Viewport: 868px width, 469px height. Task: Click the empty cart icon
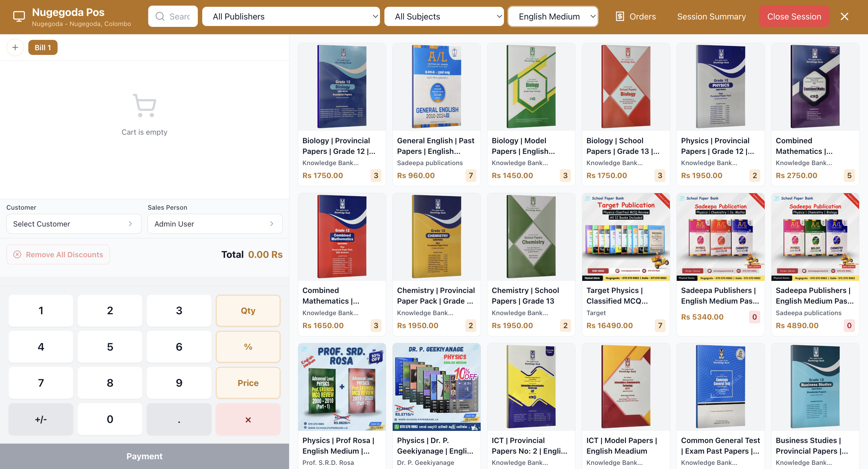(x=144, y=105)
